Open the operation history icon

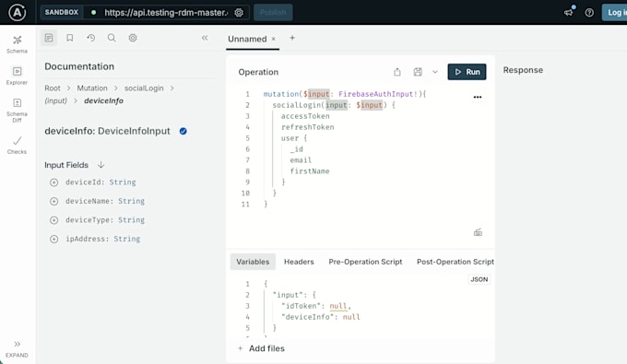[90, 38]
